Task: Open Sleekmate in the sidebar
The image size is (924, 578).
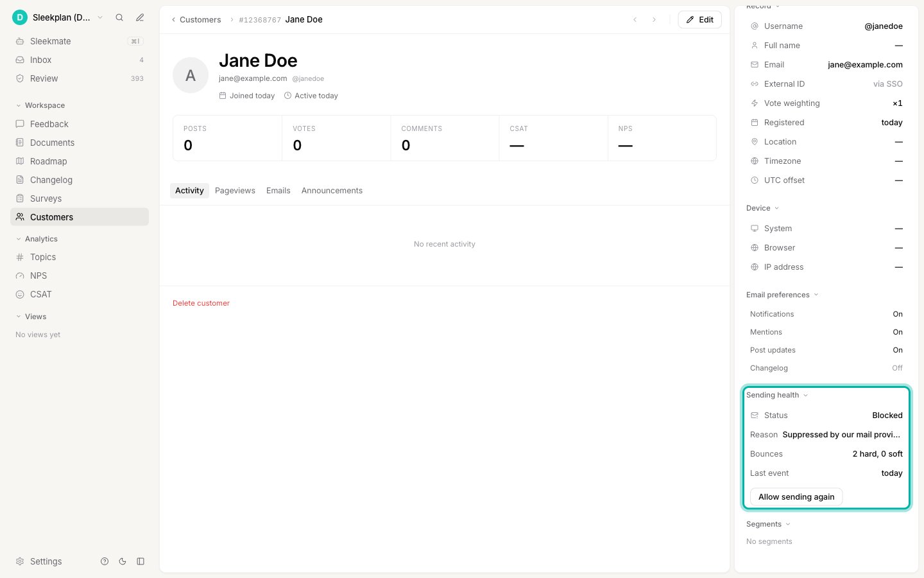Action: point(80,41)
